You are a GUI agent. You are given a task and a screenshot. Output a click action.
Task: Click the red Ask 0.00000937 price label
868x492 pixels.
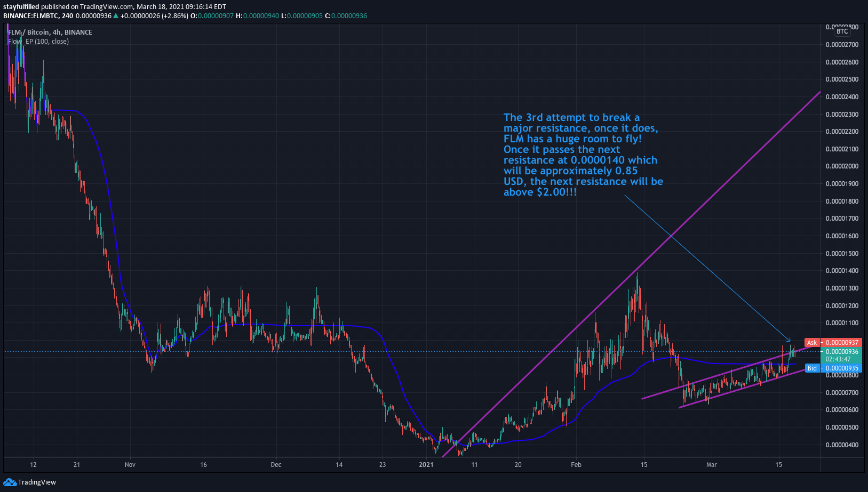[833, 343]
